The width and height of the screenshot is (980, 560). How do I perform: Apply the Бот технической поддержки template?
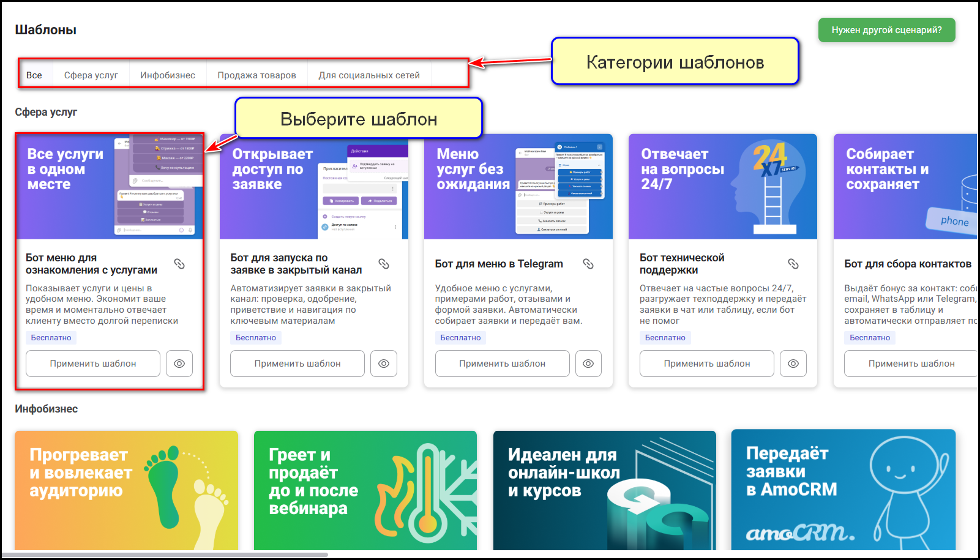707,364
